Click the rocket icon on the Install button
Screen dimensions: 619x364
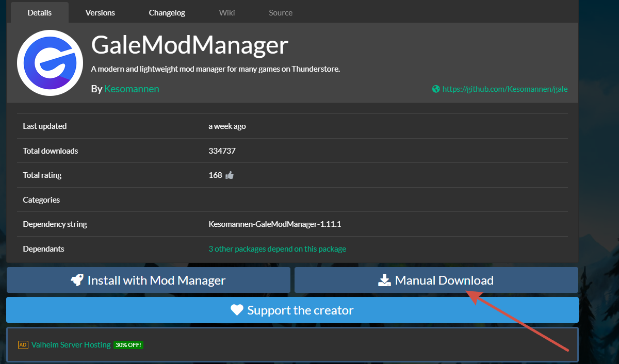click(77, 280)
